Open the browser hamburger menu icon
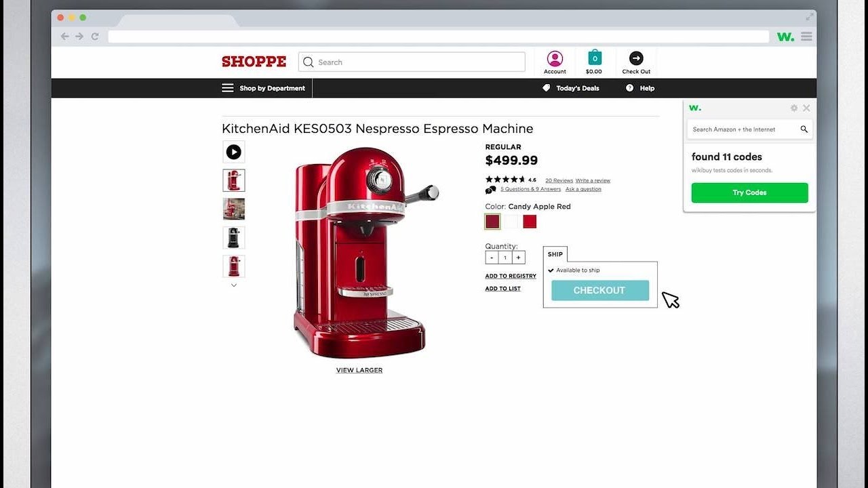 click(x=806, y=37)
